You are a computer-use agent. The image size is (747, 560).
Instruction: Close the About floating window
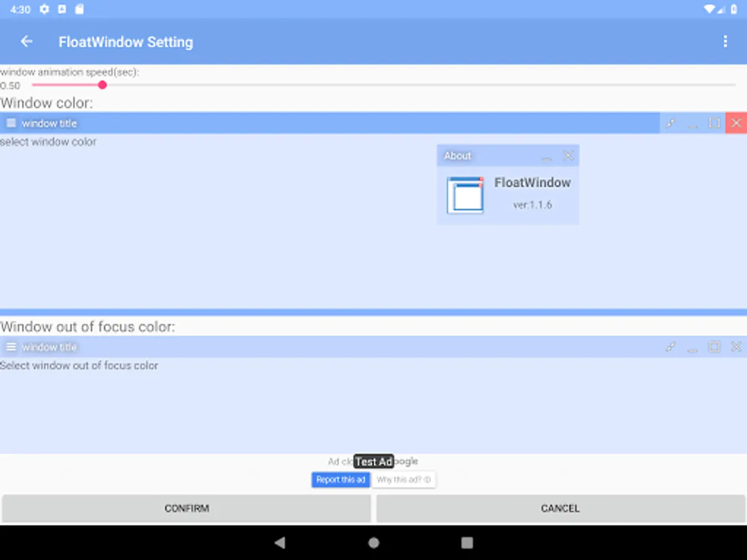pyautogui.click(x=568, y=156)
